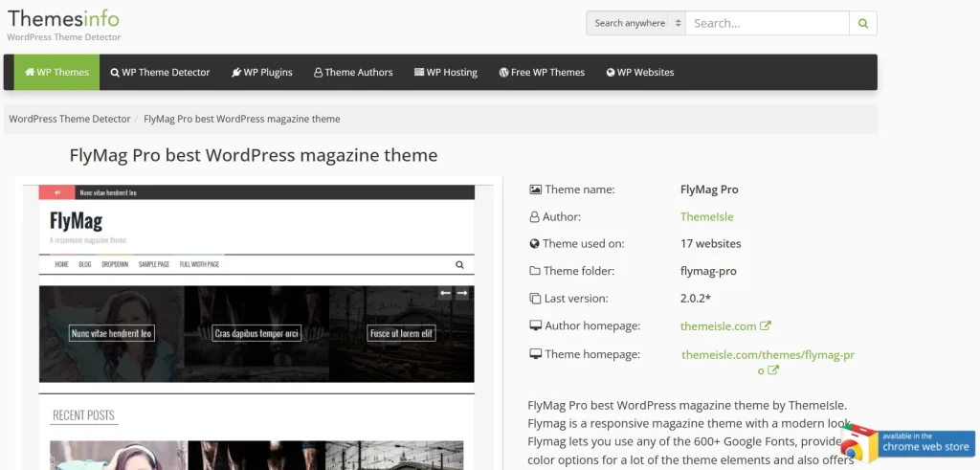Screen dimensions: 980x470
Task: Click 'RECENT POSTS' heading in preview
Action: 84,415
